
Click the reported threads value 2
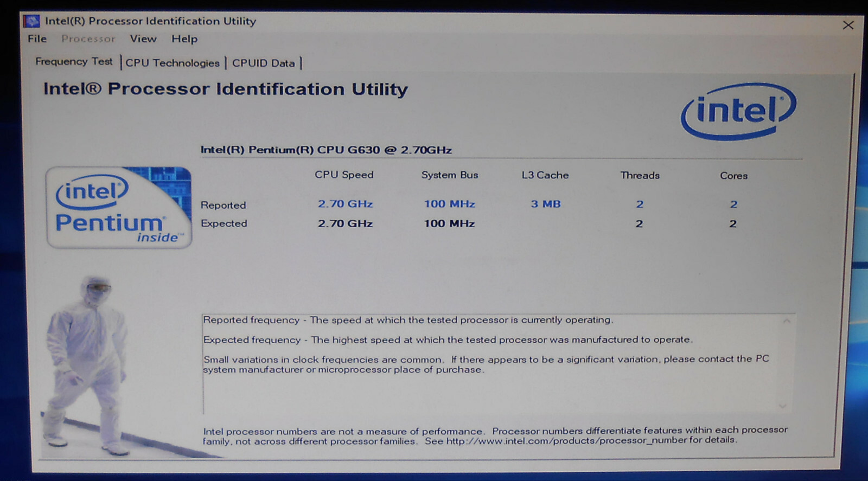640,204
